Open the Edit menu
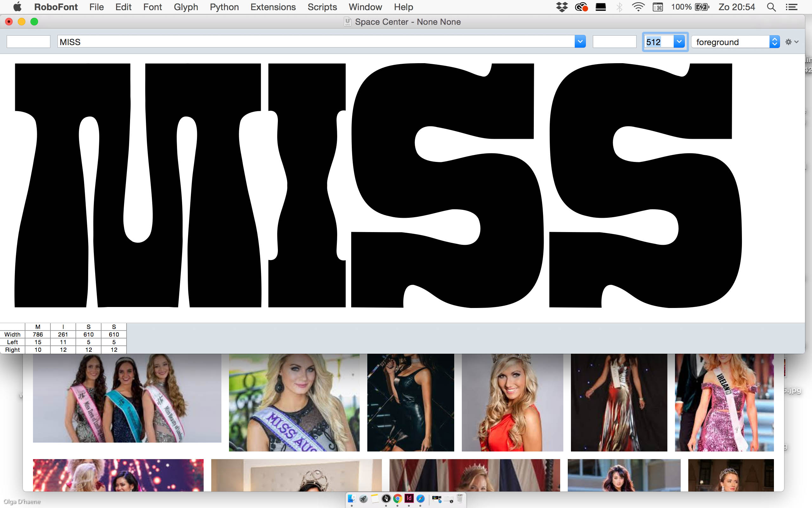The image size is (812, 508). point(123,7)
